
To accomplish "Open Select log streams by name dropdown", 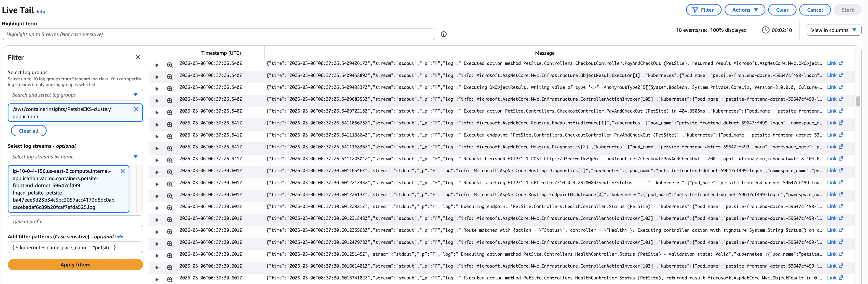I will [x=75, y=157].
